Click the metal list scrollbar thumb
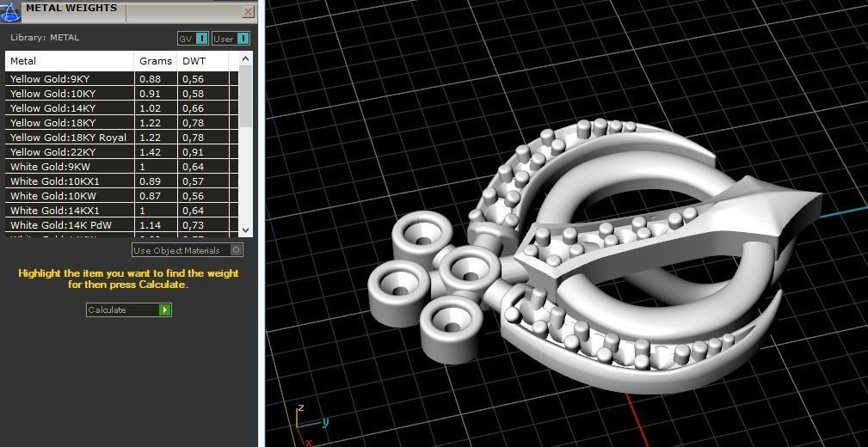 [246, 95]
